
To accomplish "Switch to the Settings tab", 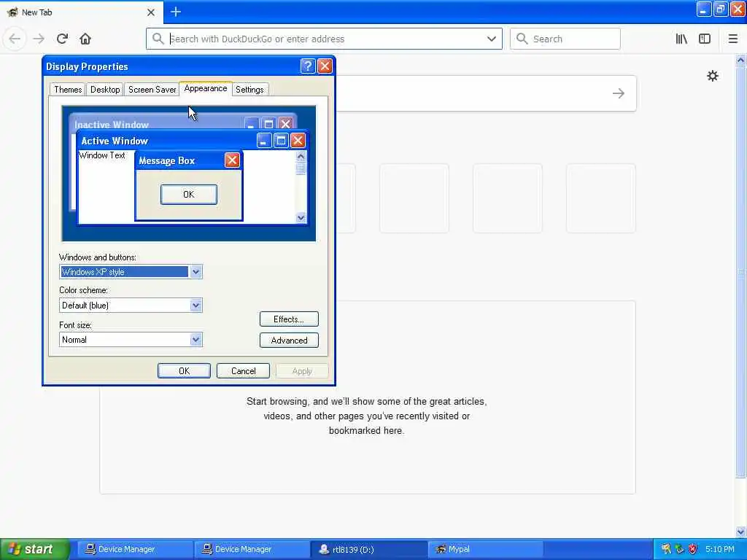I will pyautogui.click(x=249, y=90).
